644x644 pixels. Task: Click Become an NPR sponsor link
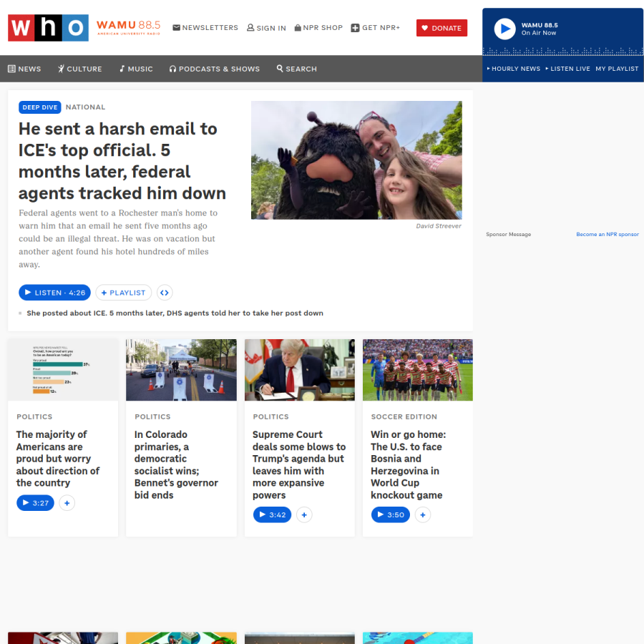coord(608,234)
